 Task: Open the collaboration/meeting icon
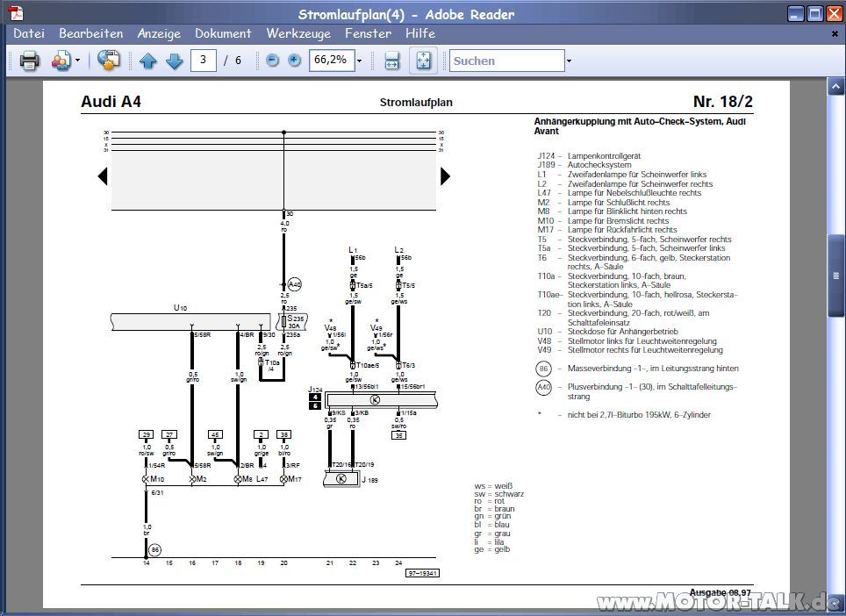coord(61,61)
